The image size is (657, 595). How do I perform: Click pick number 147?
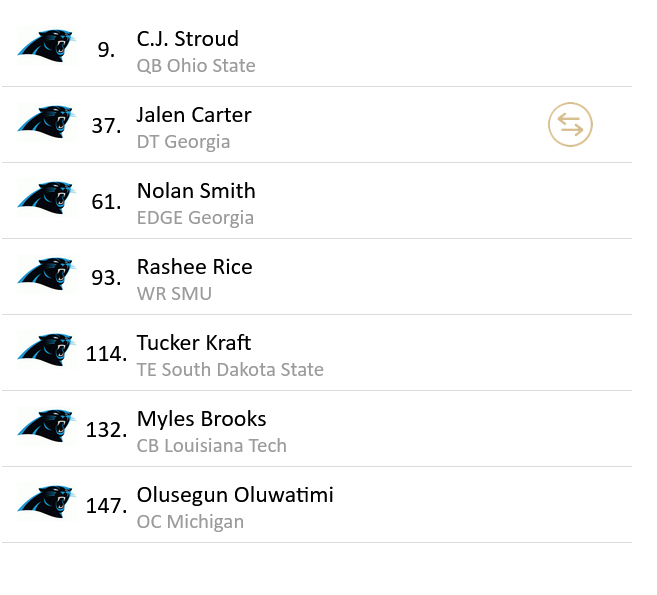106,506
